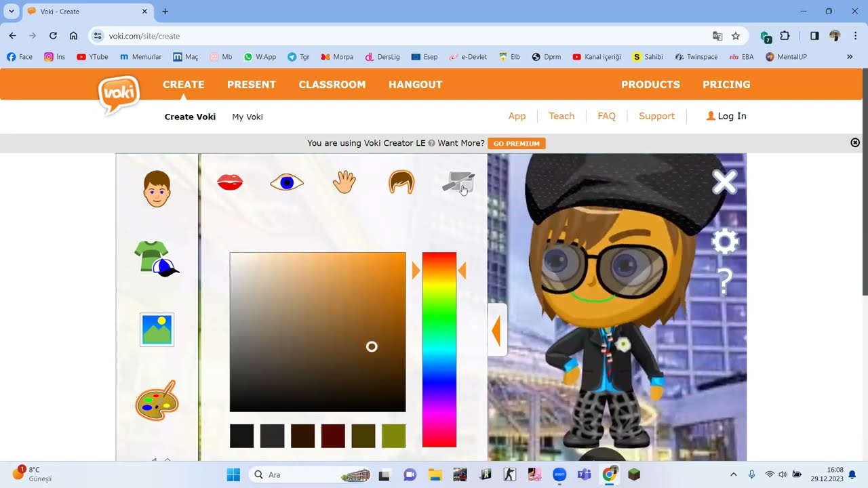The image size is (868, 488).
Task: Show hidden system tray icons
Action: point(733,474)
